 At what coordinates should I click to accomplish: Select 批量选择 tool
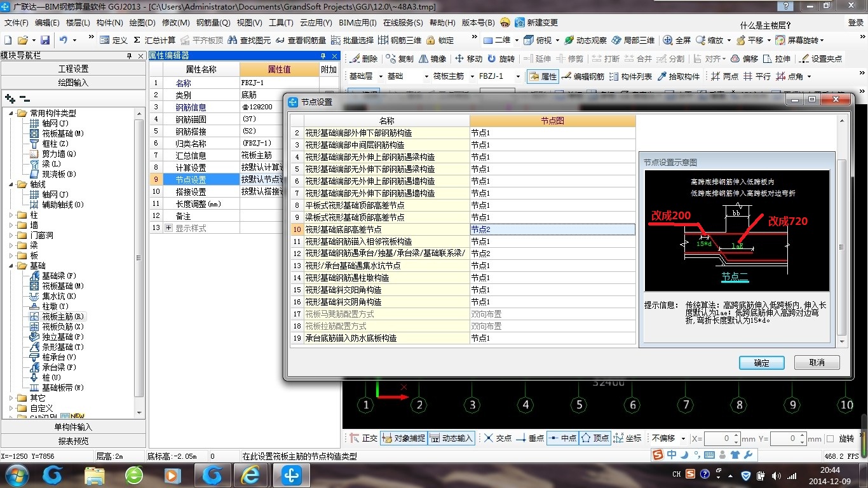coord(352,40)
